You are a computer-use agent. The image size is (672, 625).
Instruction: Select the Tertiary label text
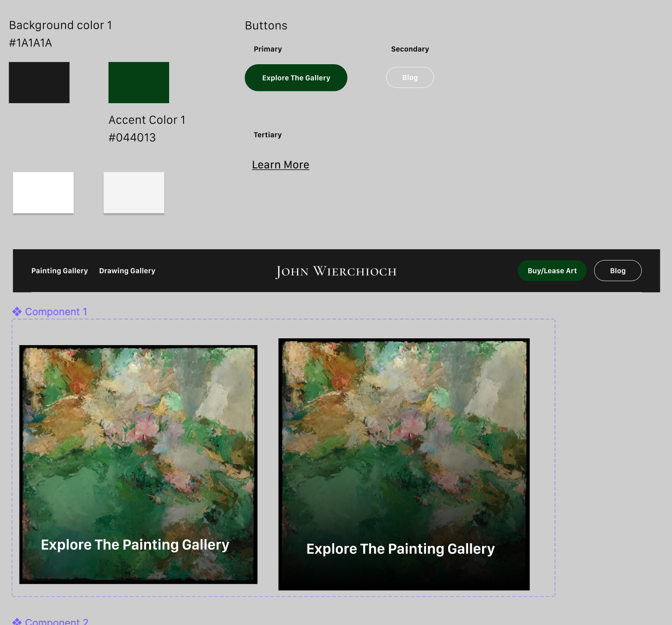point(268,135)
